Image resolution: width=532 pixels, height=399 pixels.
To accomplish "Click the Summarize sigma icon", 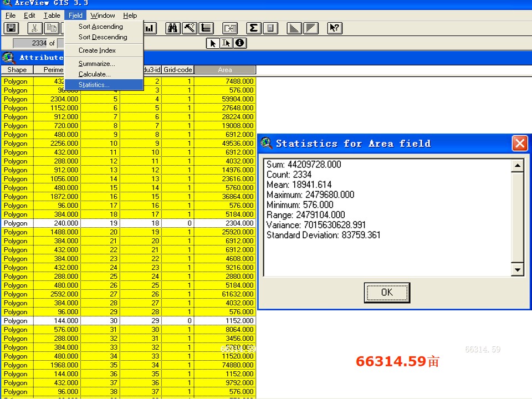I will pos(253,28).
